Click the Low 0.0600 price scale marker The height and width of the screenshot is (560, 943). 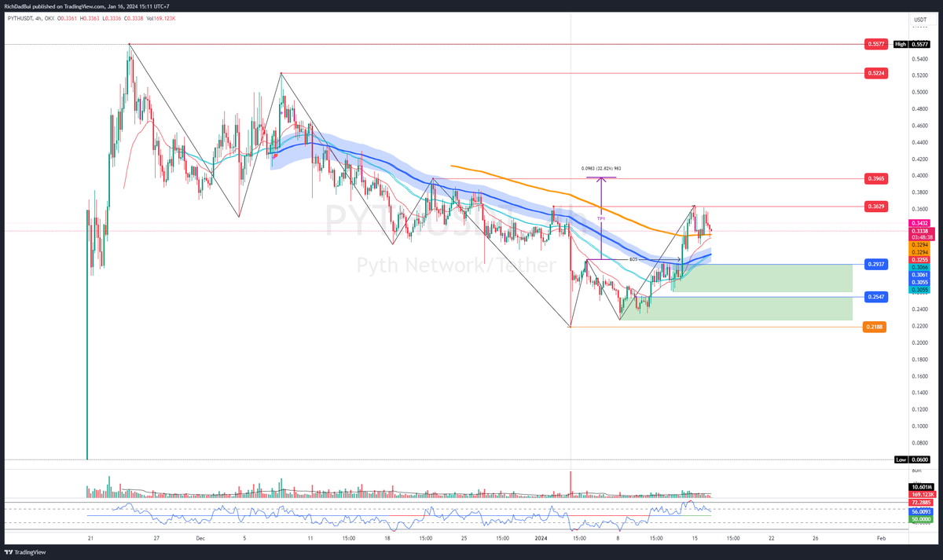pos(912,459)
